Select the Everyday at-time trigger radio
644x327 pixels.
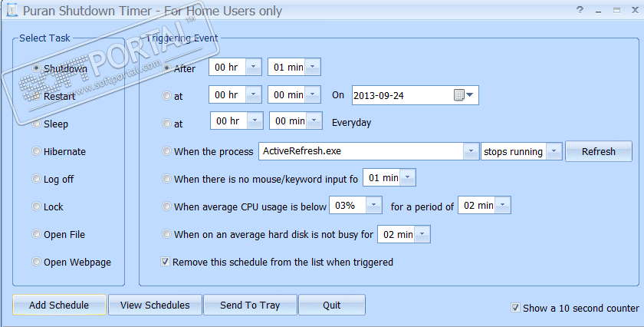[x=167, y=122]
